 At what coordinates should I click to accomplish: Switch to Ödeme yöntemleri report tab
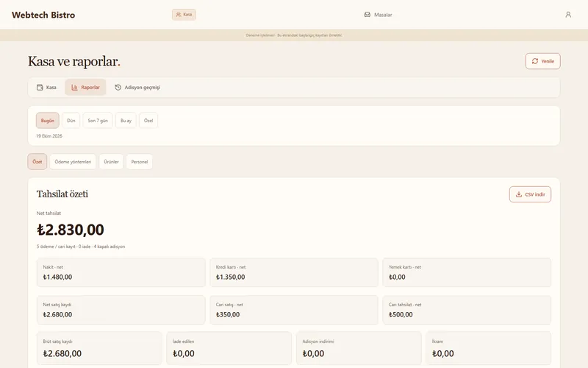coord(73,162)
